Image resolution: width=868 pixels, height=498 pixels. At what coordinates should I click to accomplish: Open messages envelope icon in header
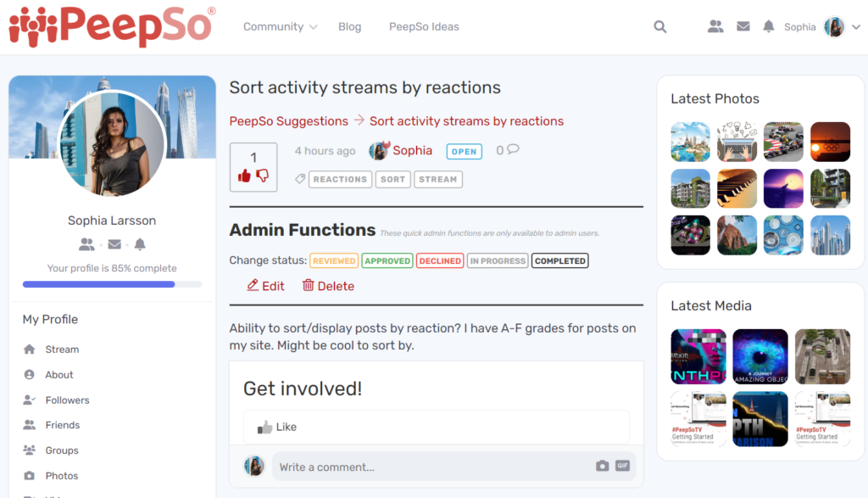point(743,26)
